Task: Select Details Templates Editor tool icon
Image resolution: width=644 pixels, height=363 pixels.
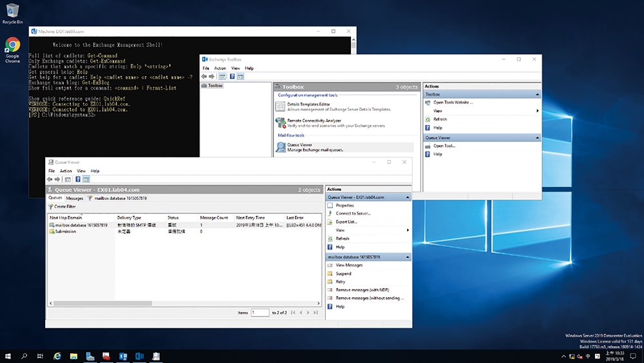Action: pyautogui.click(x=280, y=106)
